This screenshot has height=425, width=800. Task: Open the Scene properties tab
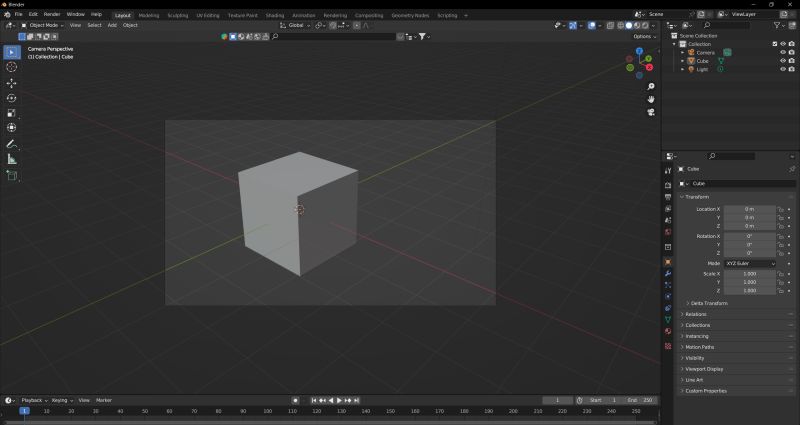pyautogui.click(x=668, y=220)
